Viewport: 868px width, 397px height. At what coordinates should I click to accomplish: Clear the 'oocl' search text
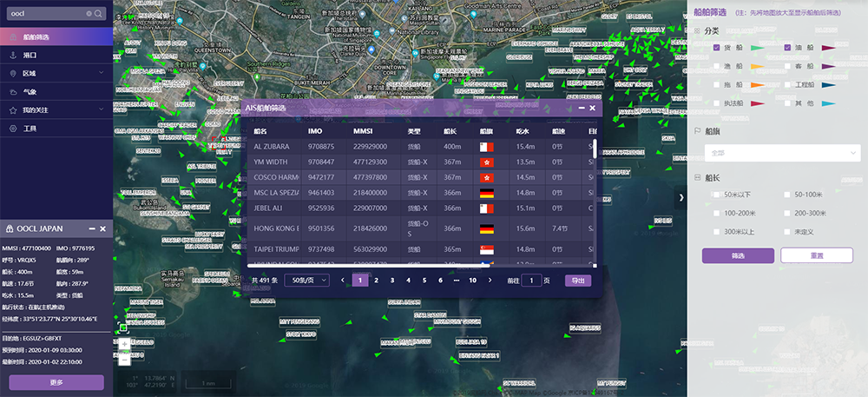pos(89,14)
